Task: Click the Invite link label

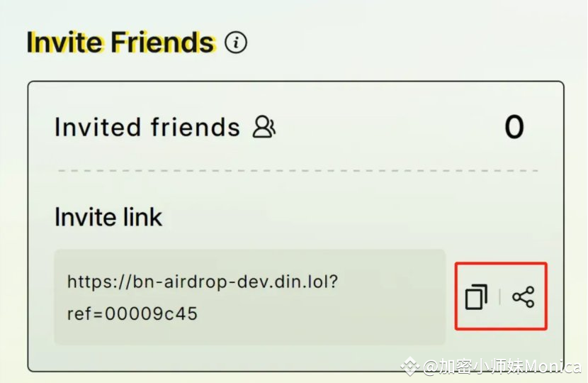Action: click(x=108, y=217)
